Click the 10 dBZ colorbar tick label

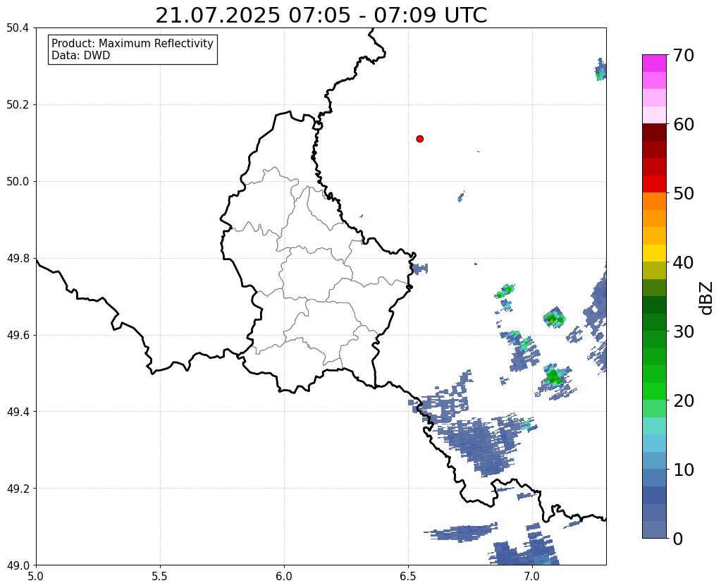point(683,470)
